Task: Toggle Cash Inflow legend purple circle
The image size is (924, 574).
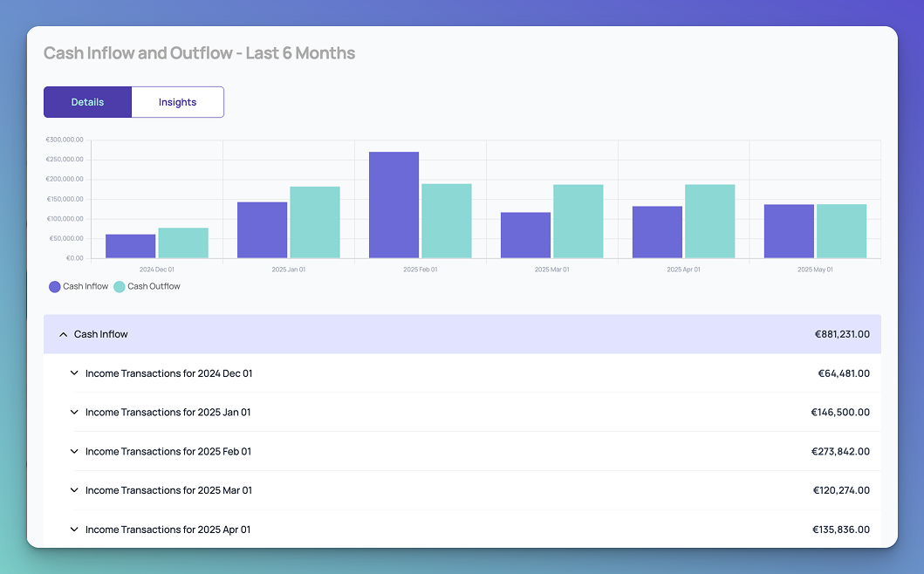Action: [x=55, y=287]
